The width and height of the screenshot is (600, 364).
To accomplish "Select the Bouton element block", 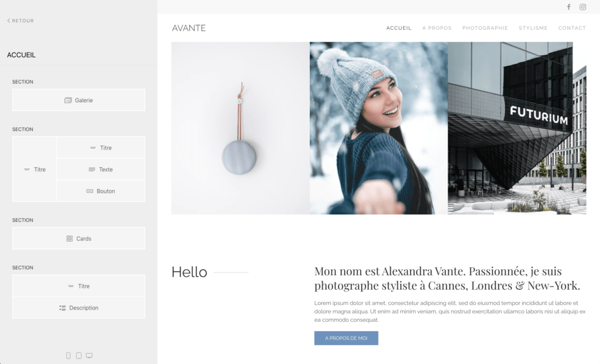I will (x=101, y=191).
